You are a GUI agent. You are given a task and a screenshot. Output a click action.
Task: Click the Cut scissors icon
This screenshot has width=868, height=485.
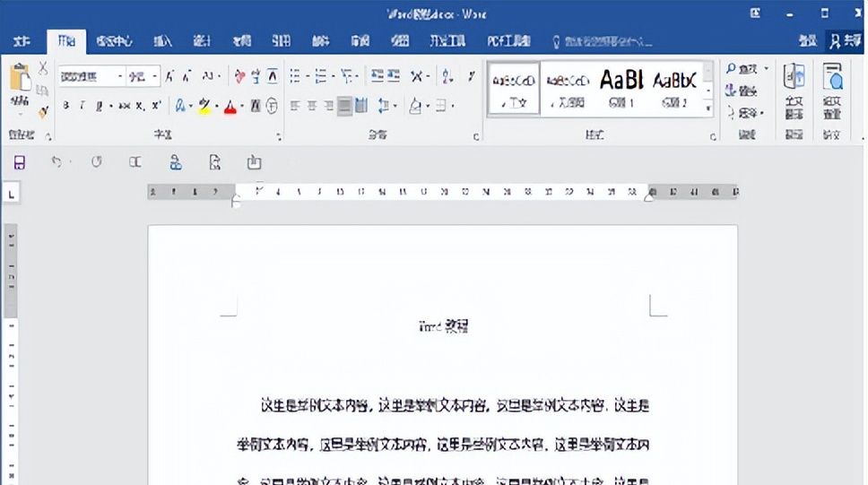pos(43,69)
